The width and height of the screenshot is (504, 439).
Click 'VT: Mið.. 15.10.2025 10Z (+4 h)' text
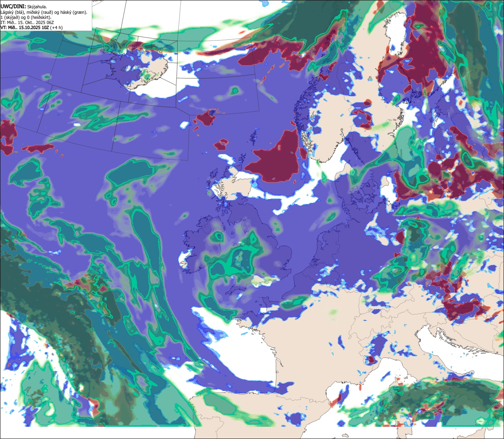click(x=31, y=28)
